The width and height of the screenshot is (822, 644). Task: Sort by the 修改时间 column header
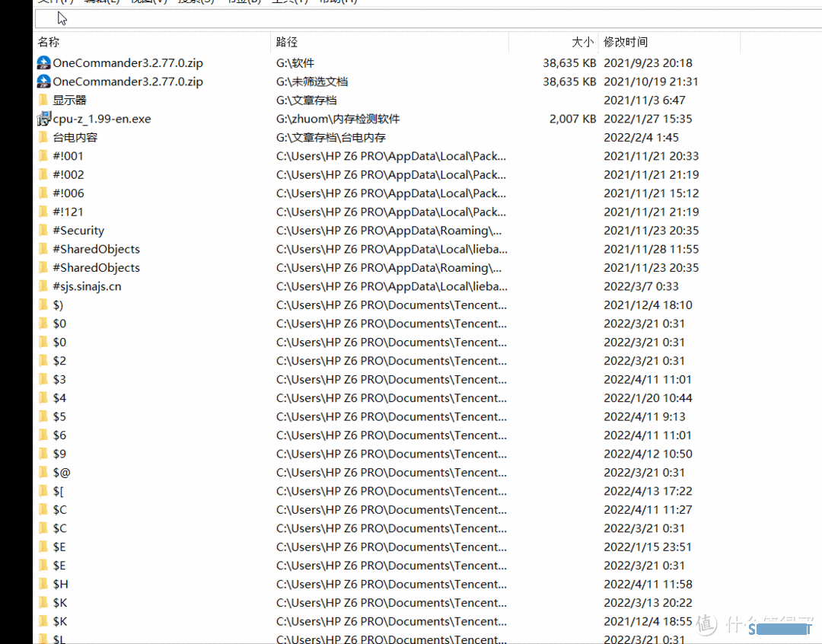tap(626, 43)
